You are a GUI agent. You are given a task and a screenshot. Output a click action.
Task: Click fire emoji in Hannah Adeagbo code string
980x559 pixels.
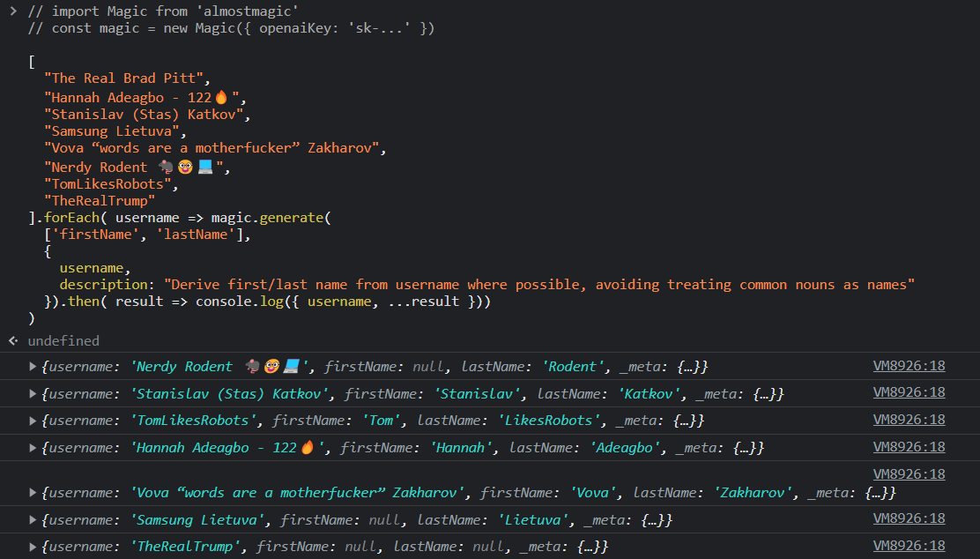tap(221, 97)
